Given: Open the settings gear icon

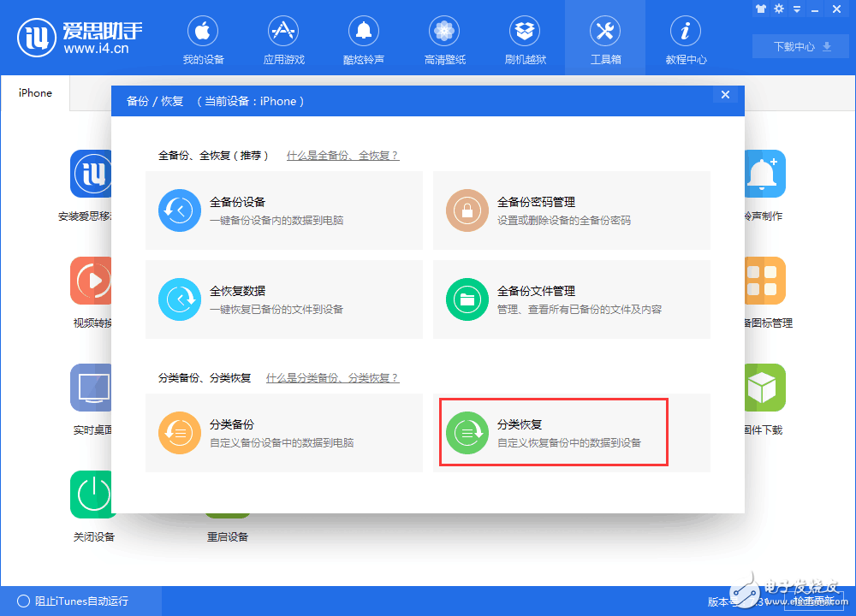Looking at the screenshot, I should 779,9.
